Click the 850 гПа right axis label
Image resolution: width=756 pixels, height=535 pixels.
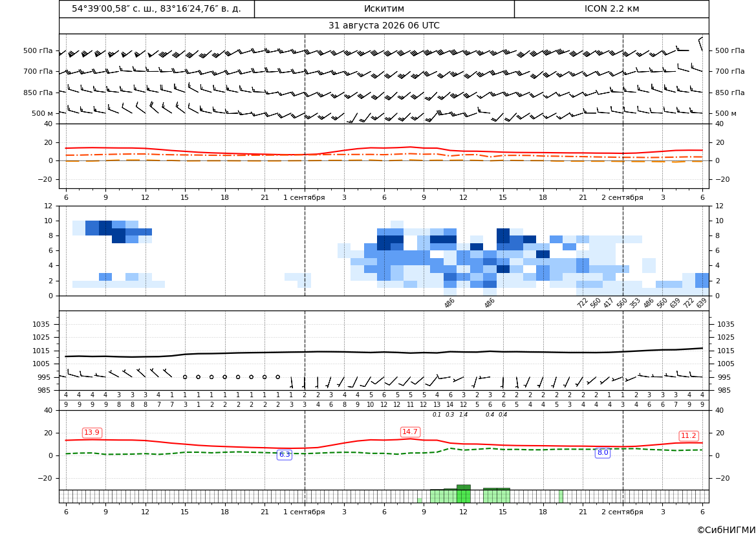[729, 93]
